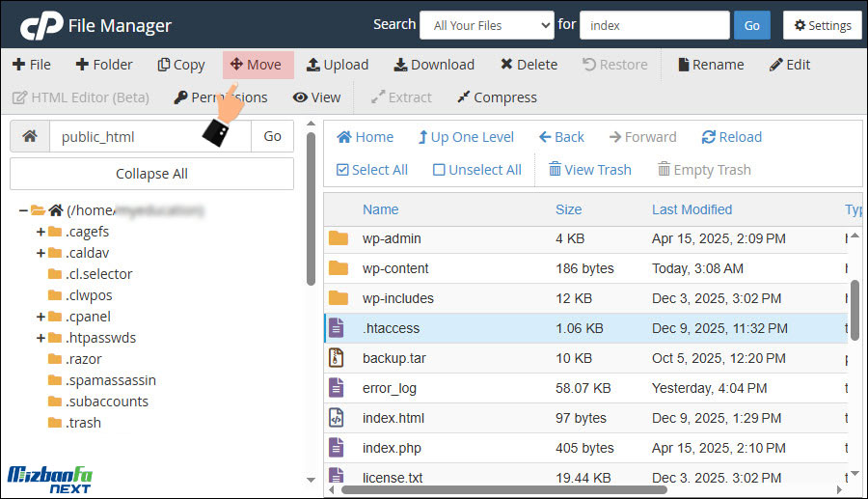The width and height of the screenshot is (868, 499).
Task: Open the All Your Files search dropdown
Action: [486, 25]
